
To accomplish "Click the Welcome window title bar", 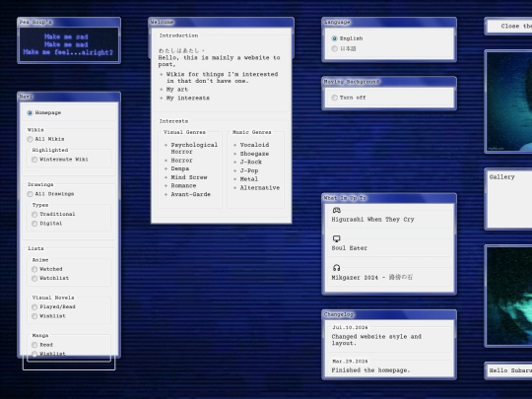I will (222, 23).
